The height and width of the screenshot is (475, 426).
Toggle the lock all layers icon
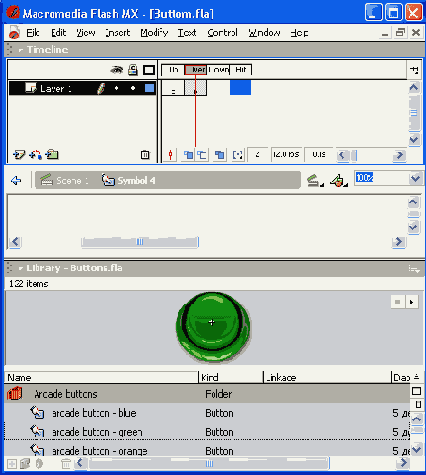click(133, 70)
